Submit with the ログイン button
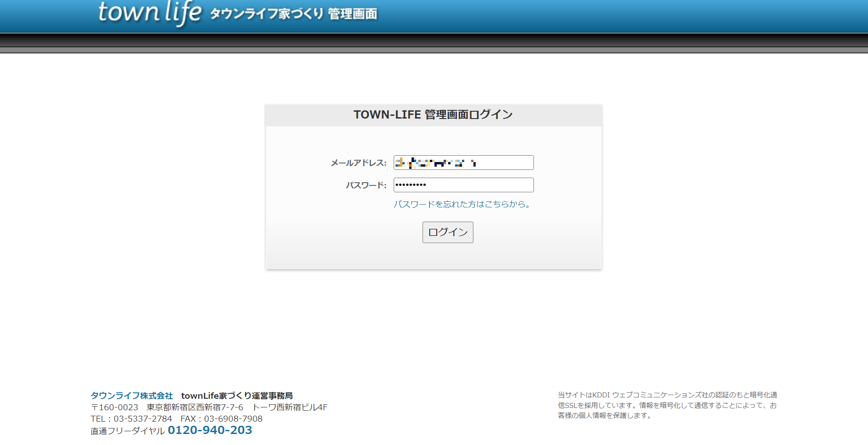This screenshot has height=445, width=868. 448,232
